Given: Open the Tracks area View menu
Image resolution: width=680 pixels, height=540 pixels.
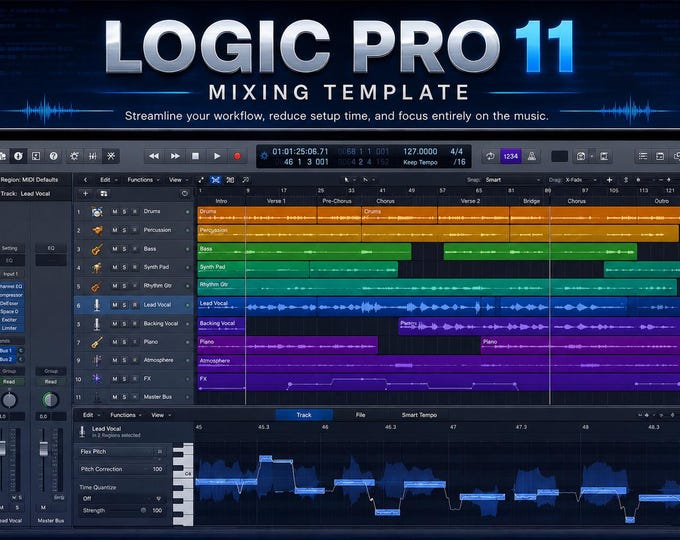Looking at the screenshot, I should pyautogui.click(x=179, y=180).
